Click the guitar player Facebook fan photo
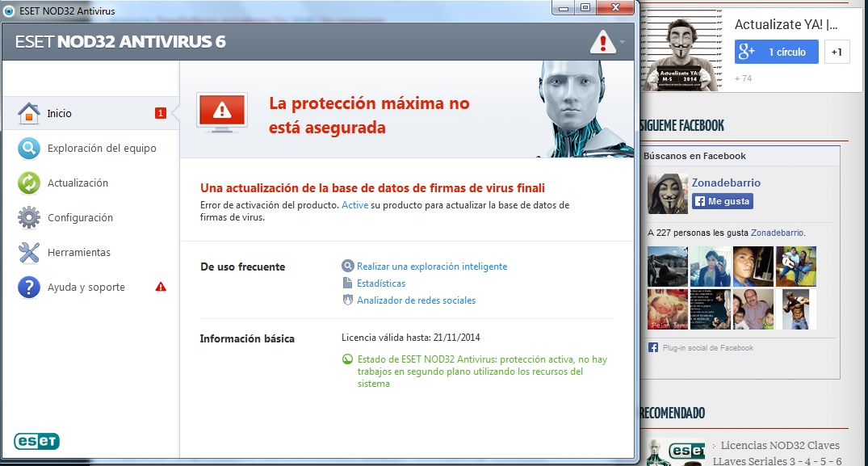The image size is (868, 466). [796, 267]
